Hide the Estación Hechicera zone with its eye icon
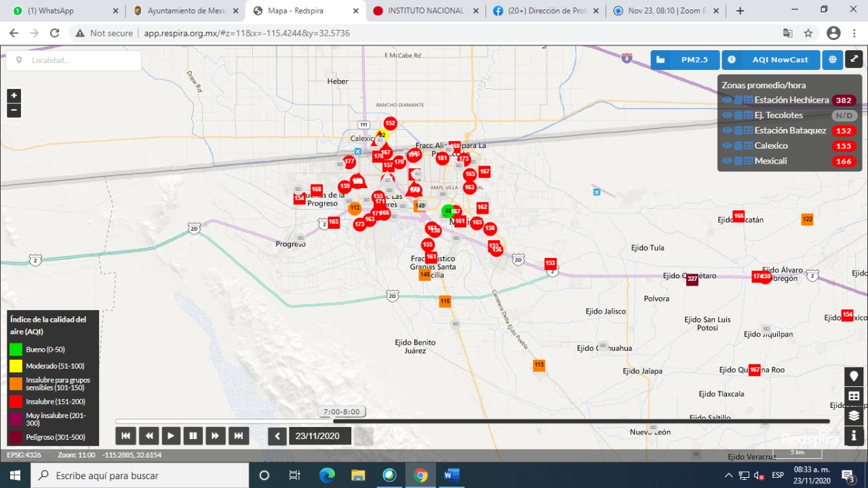868x488 pixels. tap(727, 100)
